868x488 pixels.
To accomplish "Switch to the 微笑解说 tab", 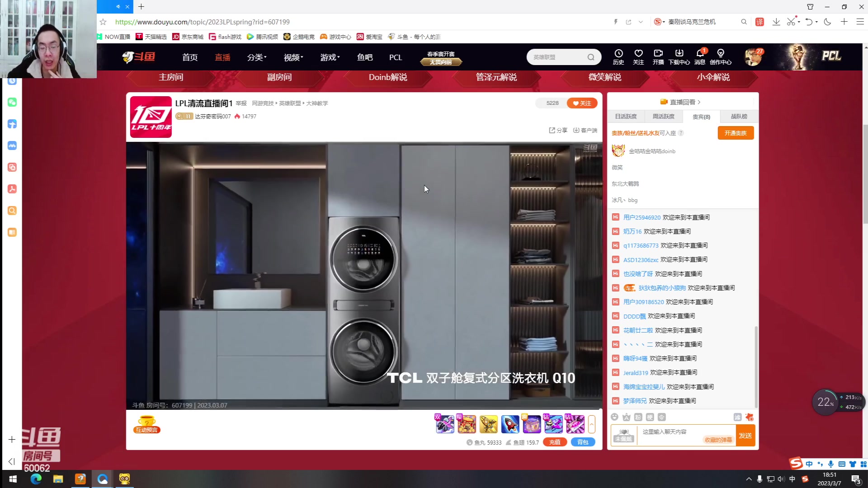I will 605,77.
